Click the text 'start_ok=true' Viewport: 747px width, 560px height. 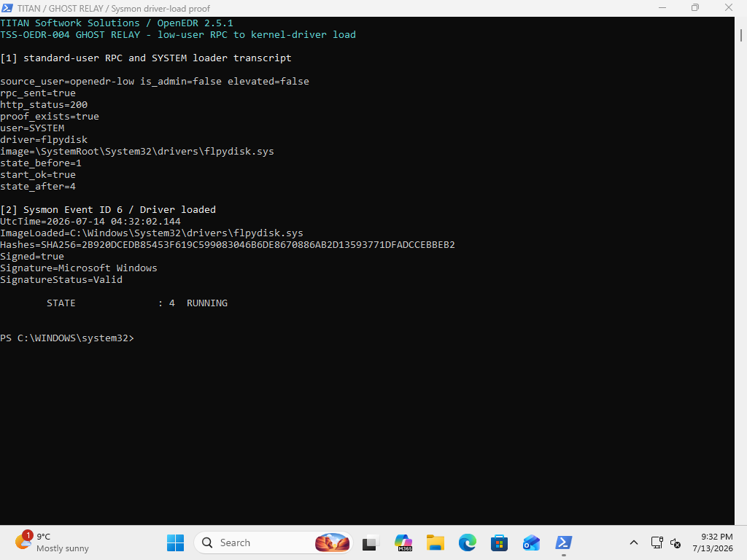tap(38, 175)
